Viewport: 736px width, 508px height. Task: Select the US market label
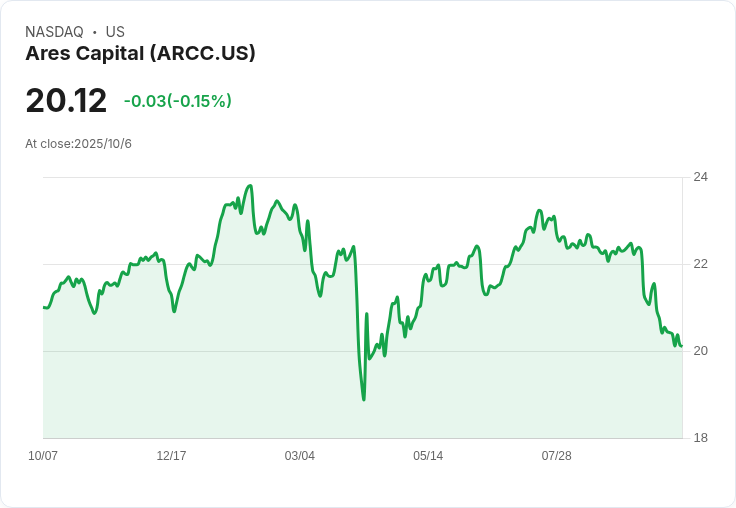(x=115, y=32)
